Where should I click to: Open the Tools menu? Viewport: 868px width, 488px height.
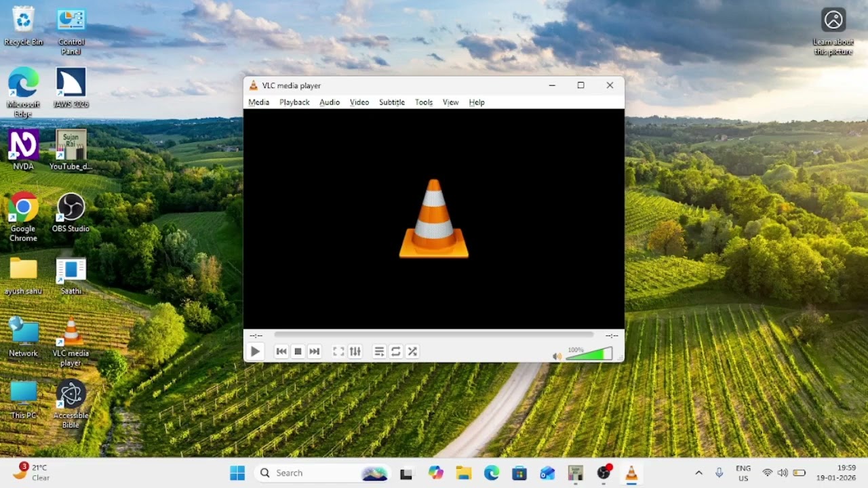tap(424, 102)
